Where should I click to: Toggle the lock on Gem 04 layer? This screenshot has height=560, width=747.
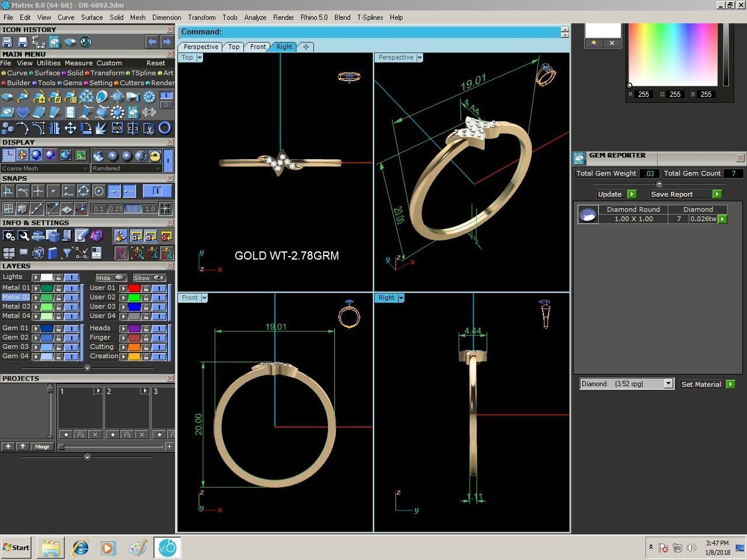coord(58,356)
